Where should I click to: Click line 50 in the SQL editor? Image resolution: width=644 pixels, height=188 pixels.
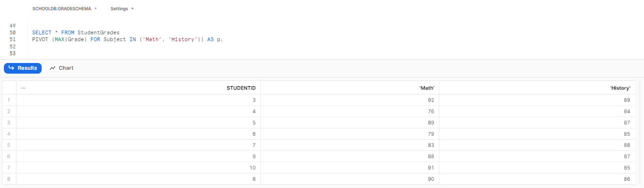click(x=76, y=32)
